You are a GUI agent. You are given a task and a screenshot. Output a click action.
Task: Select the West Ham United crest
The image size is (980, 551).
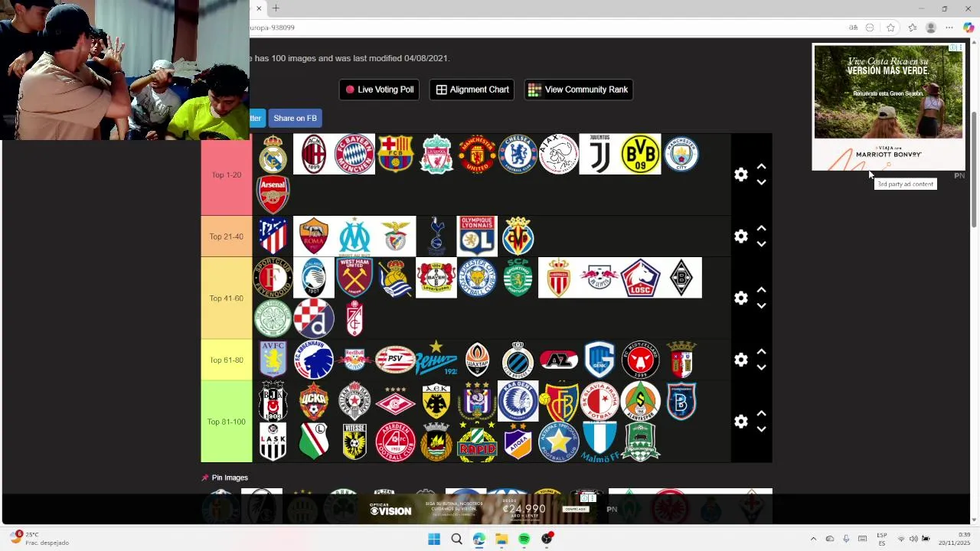click(x=354, y=277)
